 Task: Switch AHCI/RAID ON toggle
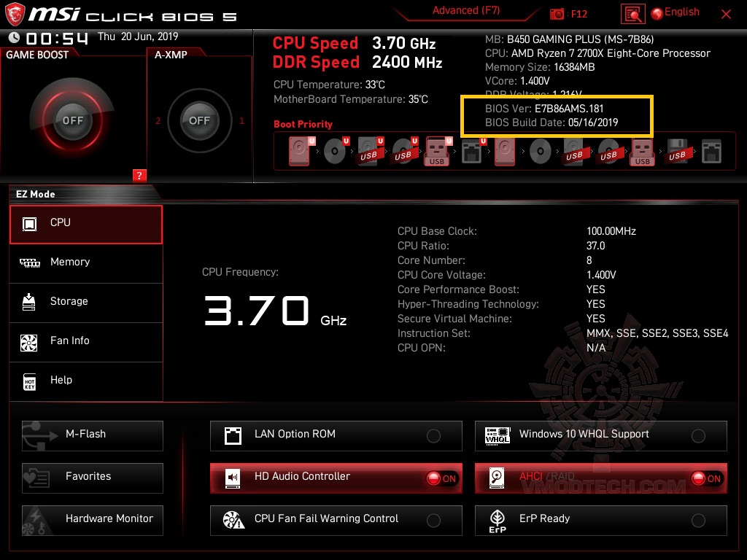point(706,478)
